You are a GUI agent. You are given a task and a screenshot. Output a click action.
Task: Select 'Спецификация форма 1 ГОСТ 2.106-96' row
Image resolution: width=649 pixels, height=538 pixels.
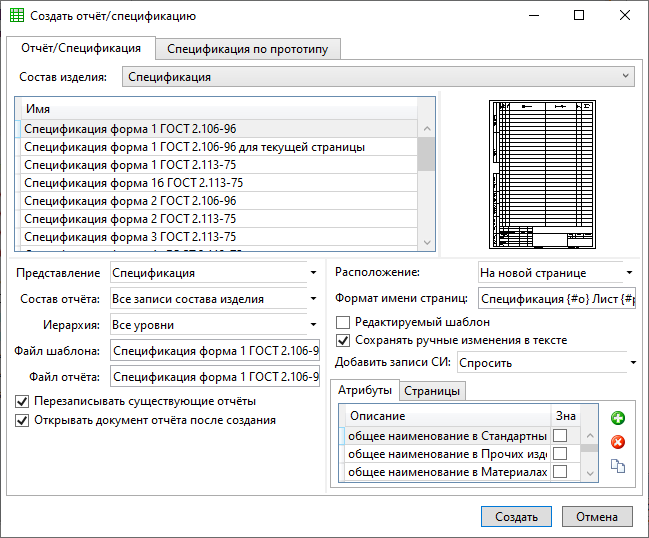pos(219,129)
